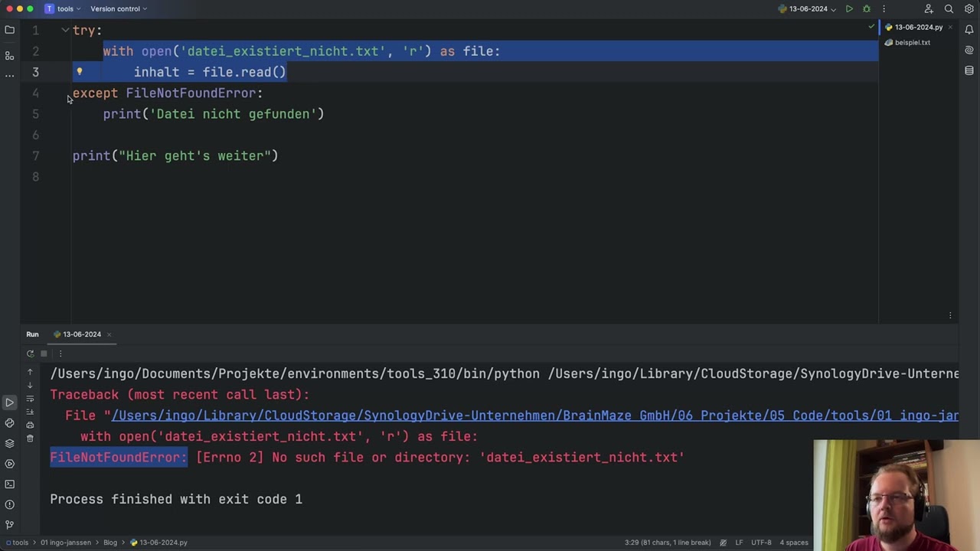Open IDE settings gear icon
980x551 pixels.
click(x=969, y=9)
